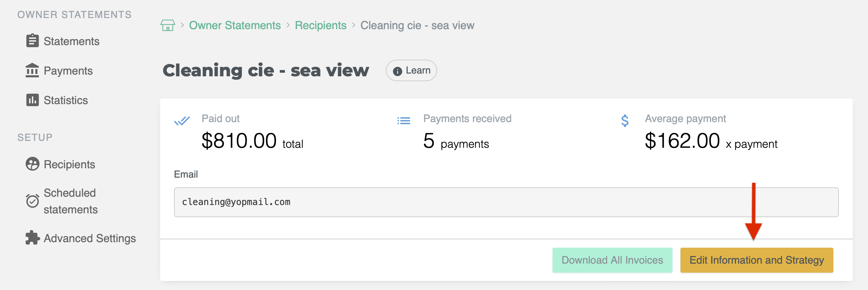Click the Advanced Settings puzzle piece icon
The width and height of the screenshot is (868, 290).
pyautogui.click(x=33, y=238)
